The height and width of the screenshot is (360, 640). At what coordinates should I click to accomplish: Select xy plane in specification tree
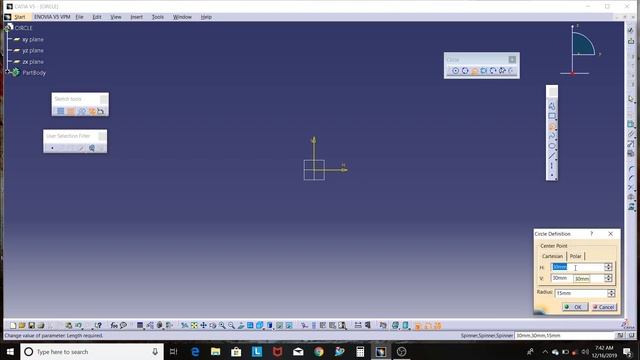(x=33, y=40)
